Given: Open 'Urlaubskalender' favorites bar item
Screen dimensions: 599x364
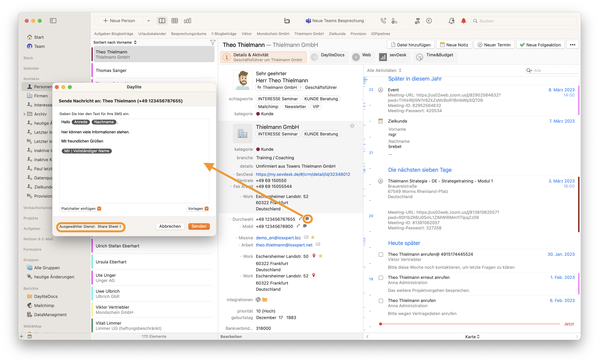Looking at the screenshot, I should (152, 34).
